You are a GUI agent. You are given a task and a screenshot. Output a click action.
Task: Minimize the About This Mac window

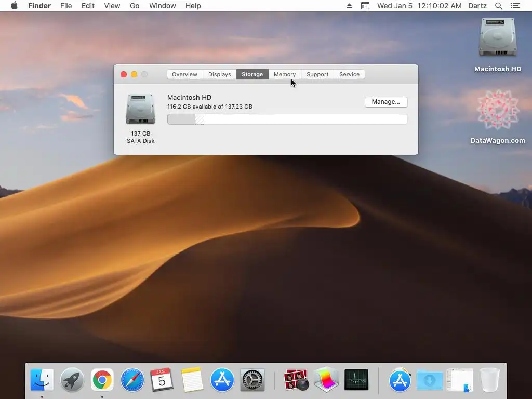click(134, 74)
